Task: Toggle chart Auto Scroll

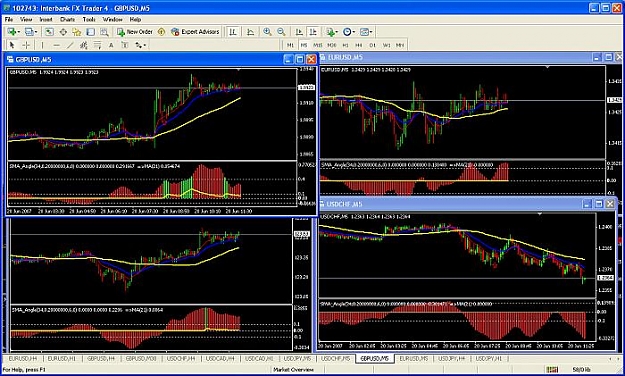Action: click(299, 32)
